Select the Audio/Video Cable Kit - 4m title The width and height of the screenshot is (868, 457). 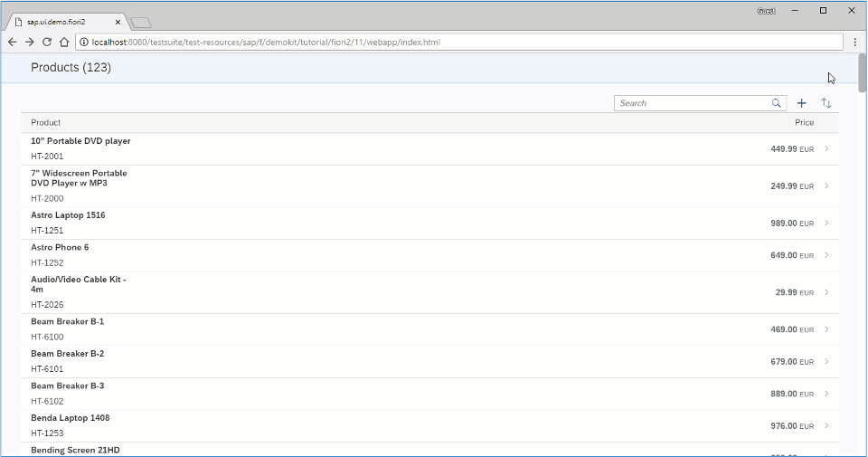tap(79, 284)
